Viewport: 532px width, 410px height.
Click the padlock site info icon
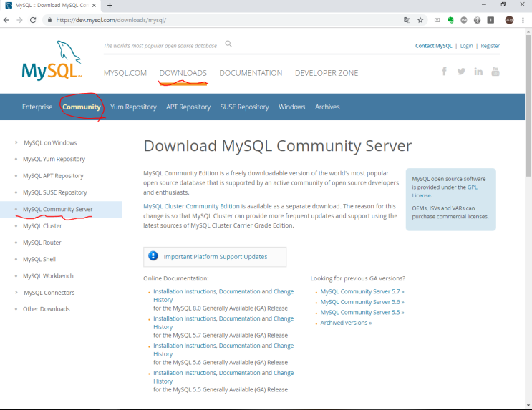[x=49, y=20]
